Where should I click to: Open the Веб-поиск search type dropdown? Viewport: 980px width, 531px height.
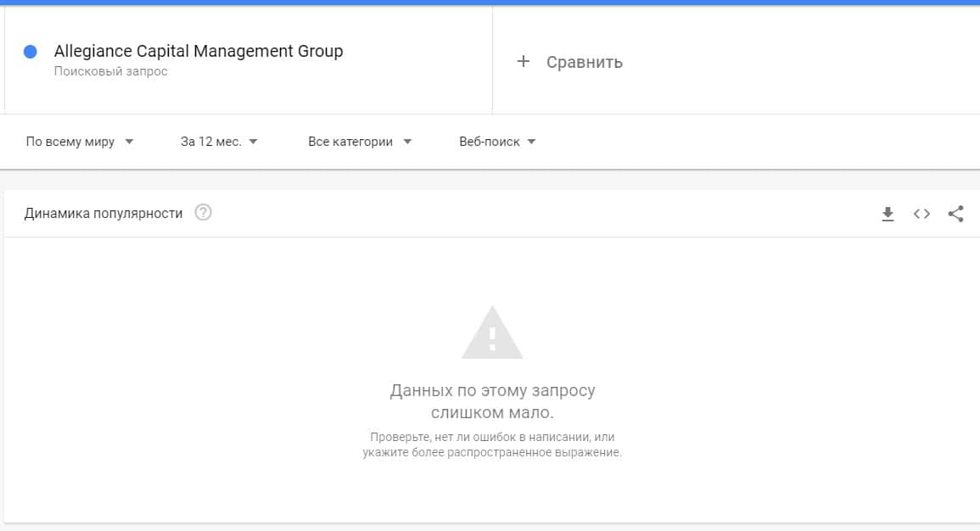click(497, 142)
